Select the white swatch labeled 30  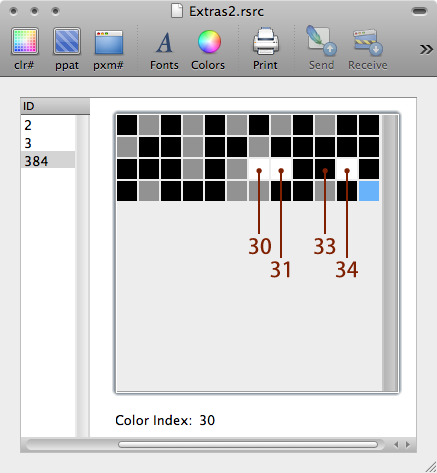click(x=259, y=169)
